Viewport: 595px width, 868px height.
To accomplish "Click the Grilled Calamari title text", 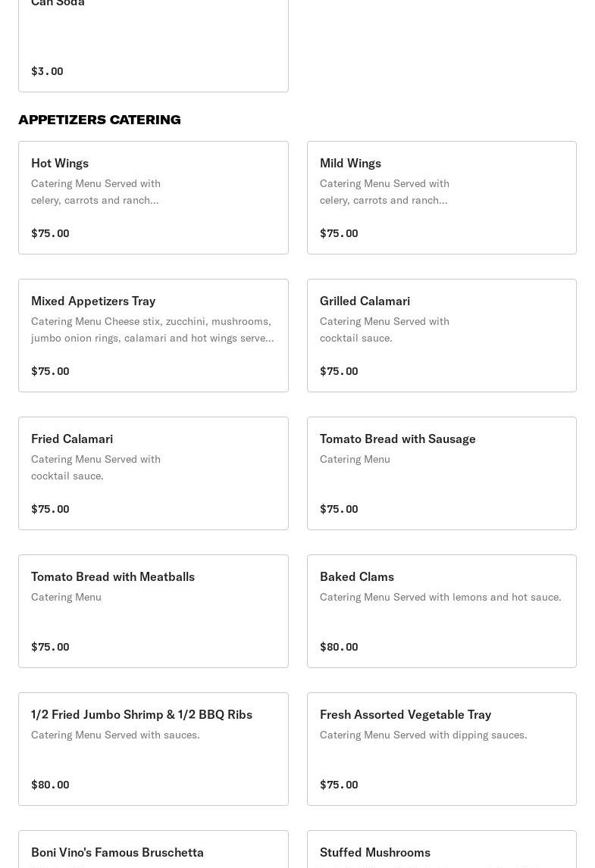I will 365,301.
